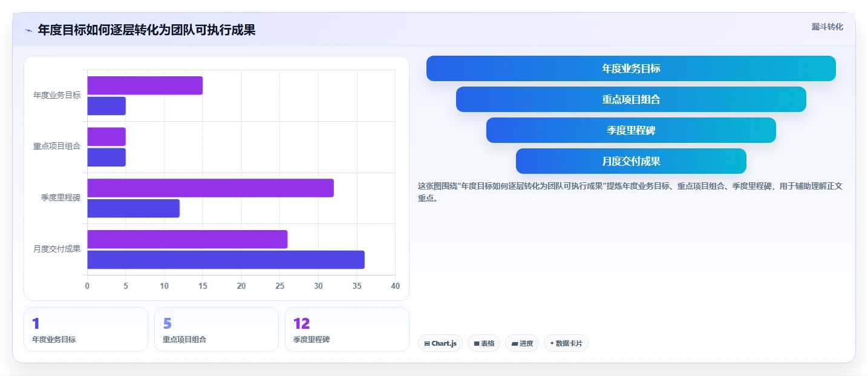Click the 漏斗转化 label in header
This screenshot has width=868, height=376.
[827, 27]
